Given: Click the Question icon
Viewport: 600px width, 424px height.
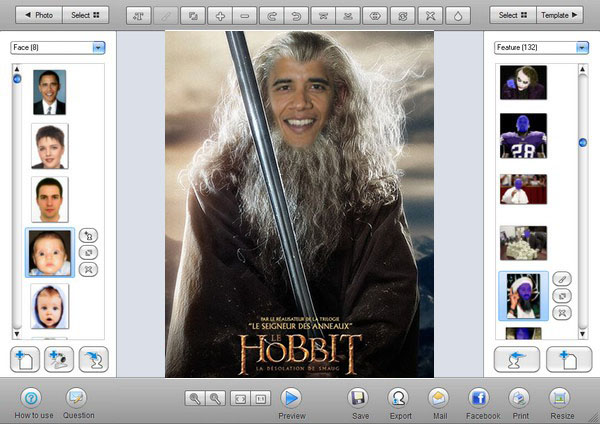Looking at the screenshot, I should tap(78, 397).
